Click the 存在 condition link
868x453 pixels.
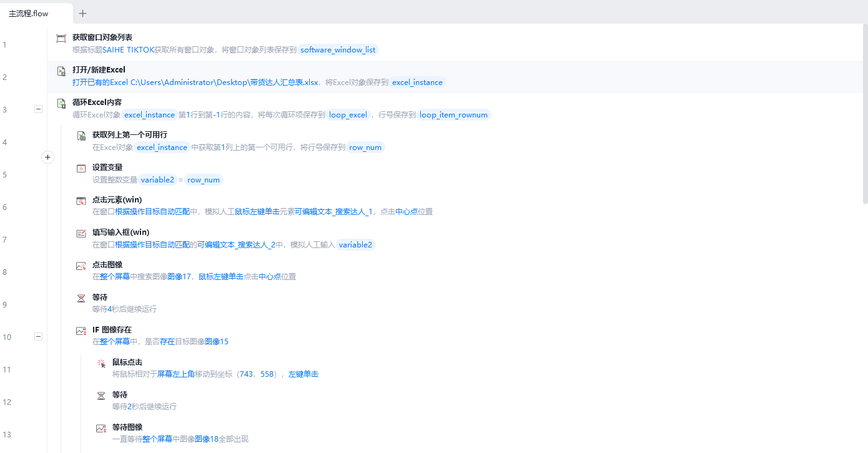click(x=167, y=342)
